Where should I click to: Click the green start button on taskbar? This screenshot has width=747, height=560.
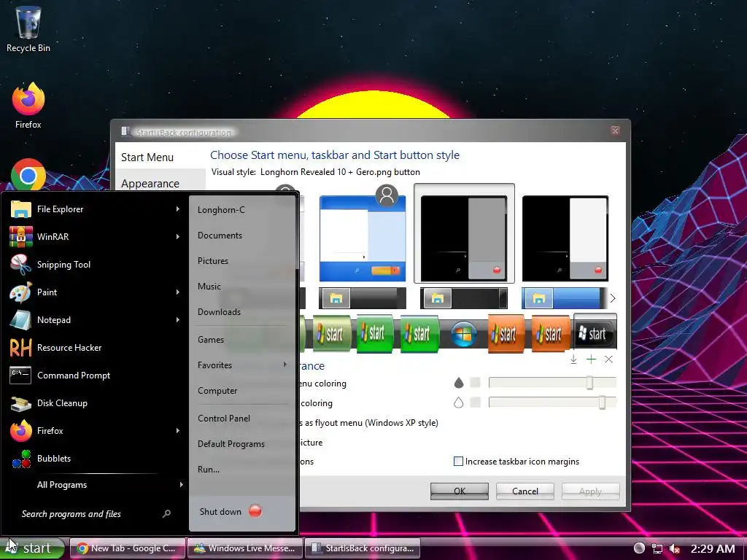coord(32,548)
